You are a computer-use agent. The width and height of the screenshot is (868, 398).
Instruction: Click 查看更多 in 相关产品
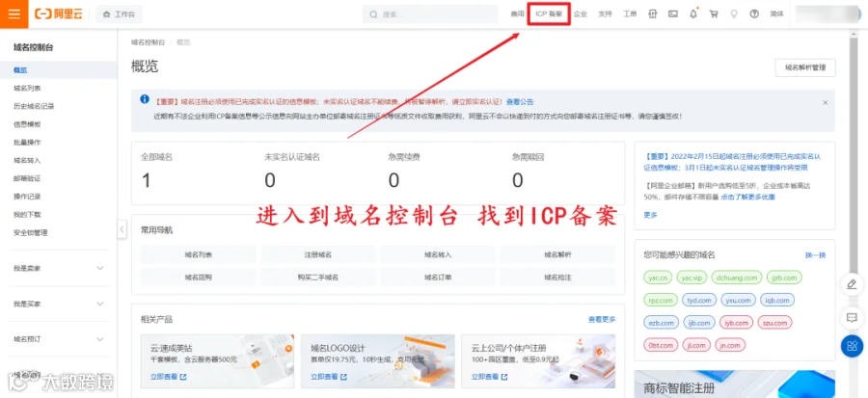click(x=602, y=320)
